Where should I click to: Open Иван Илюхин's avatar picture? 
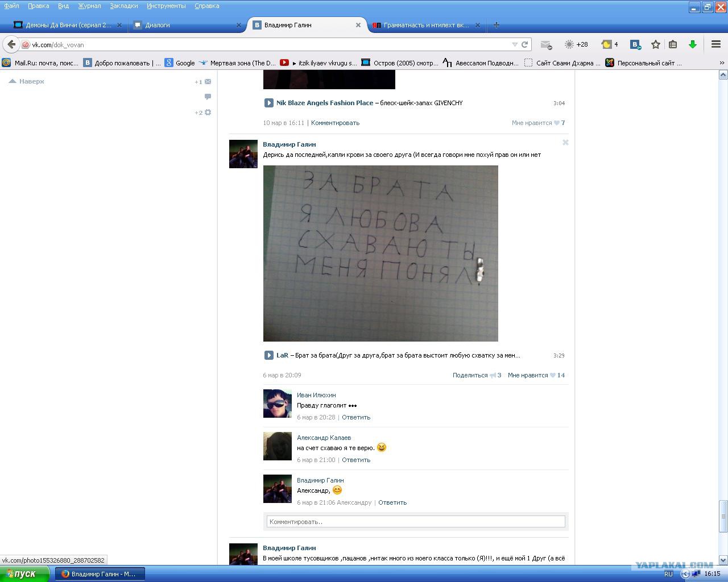click(278, 404)
